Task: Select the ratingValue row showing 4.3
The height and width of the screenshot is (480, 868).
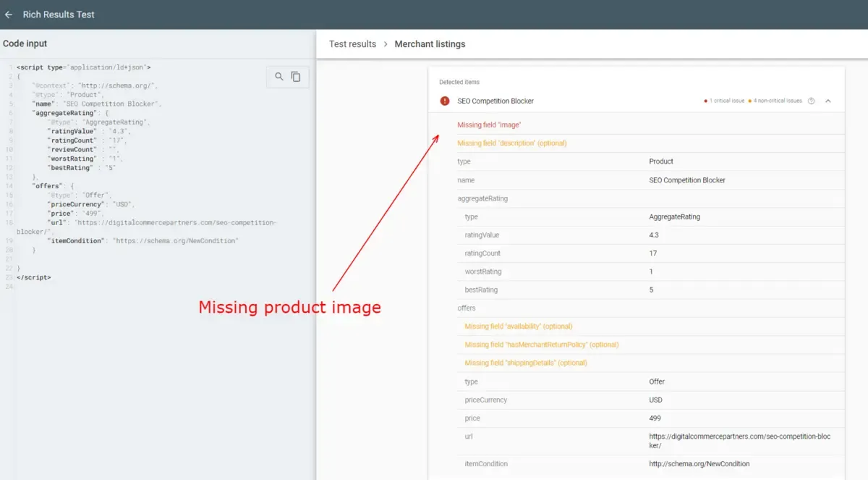Action: point(651,235)
